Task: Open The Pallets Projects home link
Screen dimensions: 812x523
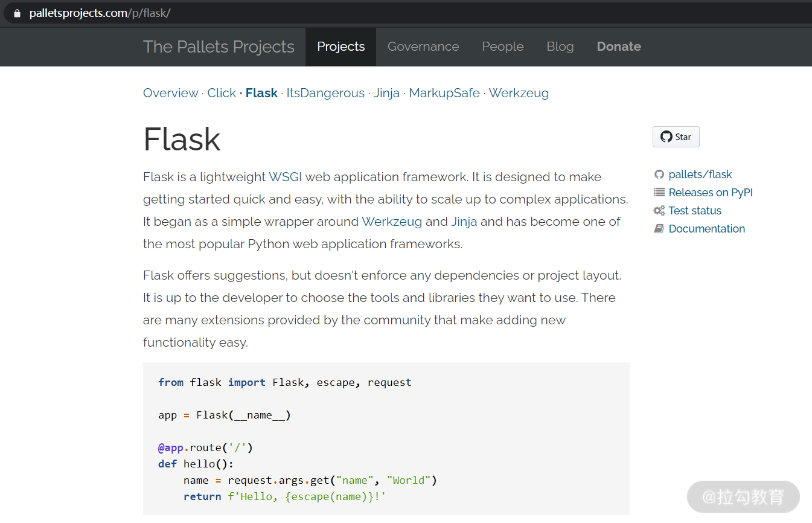Action: point(219,47)
